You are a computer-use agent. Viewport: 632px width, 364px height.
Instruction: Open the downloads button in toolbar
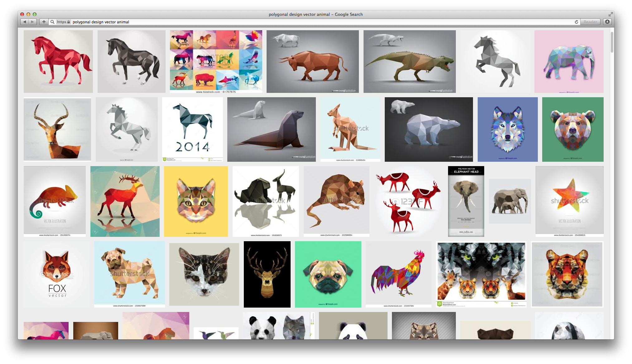tap(607, 22)
